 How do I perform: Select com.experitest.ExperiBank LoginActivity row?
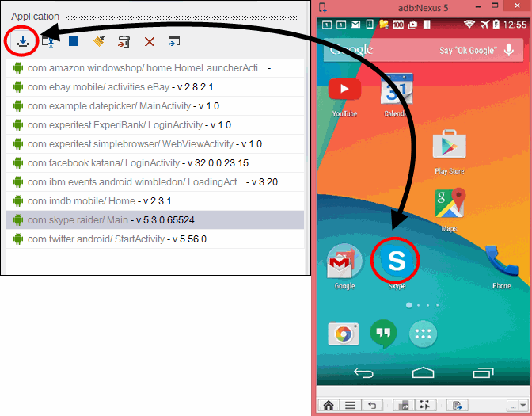click(154, 125)
